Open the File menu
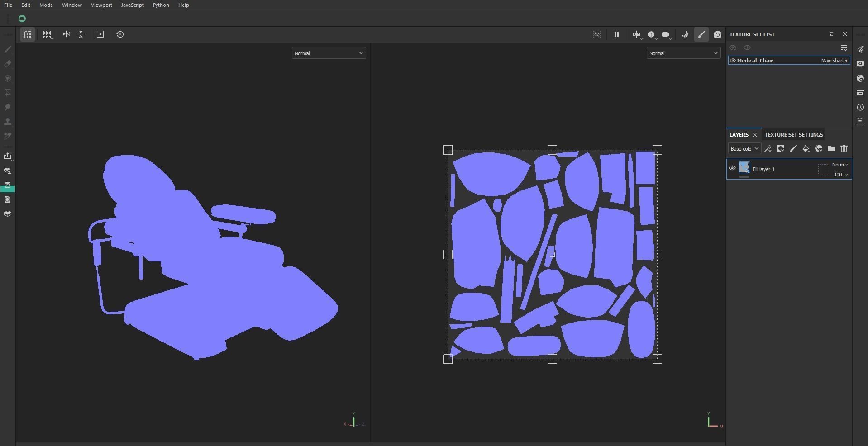 point(8,5)
